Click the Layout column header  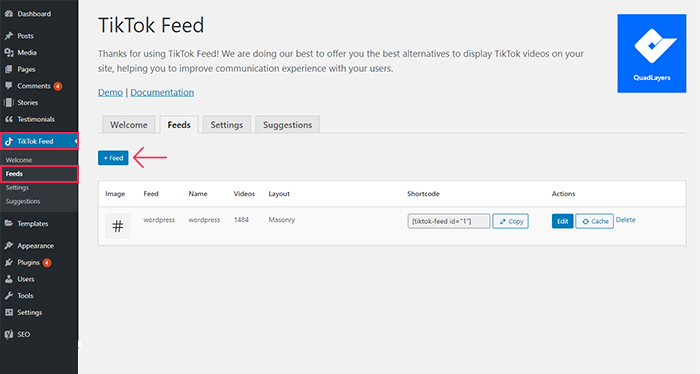279,194
